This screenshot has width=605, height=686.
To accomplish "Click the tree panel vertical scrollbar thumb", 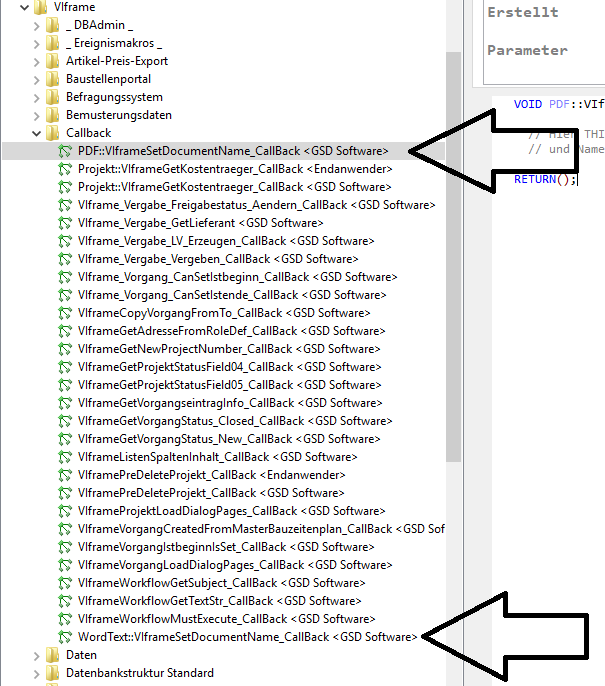I will [454, 257].
